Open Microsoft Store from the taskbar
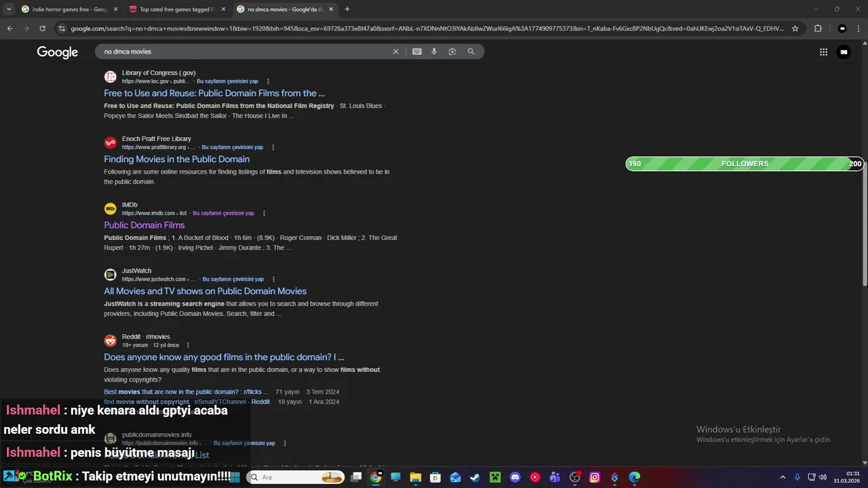 click(x=435, y=477)
